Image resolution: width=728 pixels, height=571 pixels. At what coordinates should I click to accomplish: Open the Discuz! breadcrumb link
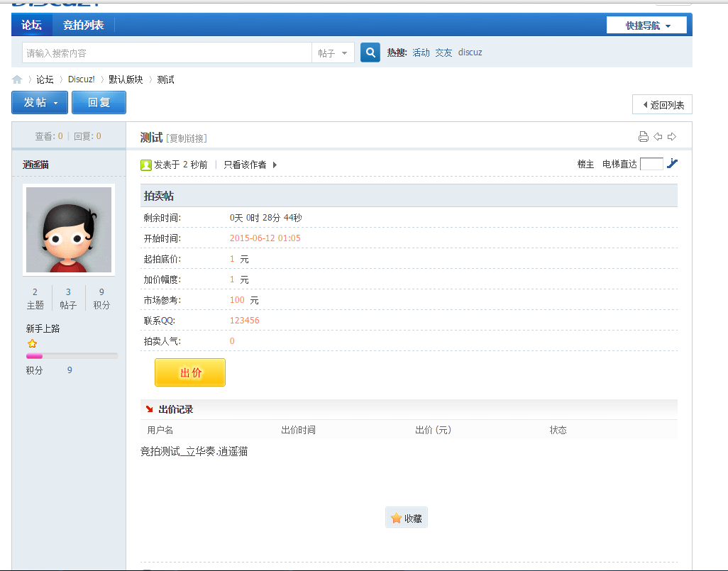pyautogui.click(x=82, y=79)
